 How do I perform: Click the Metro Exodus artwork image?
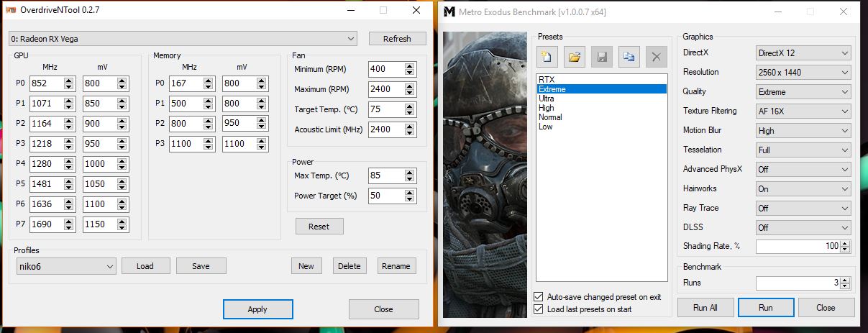485,174
